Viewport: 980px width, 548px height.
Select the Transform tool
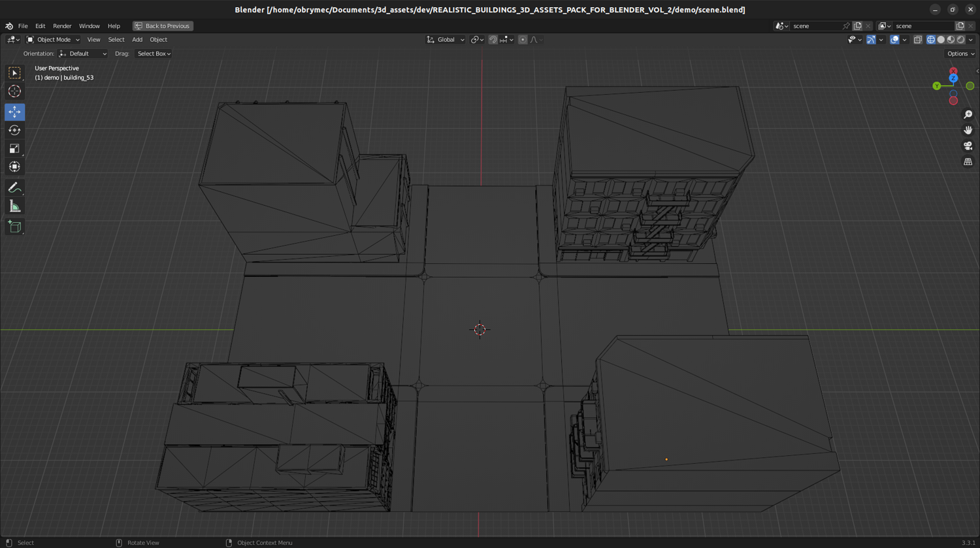(14, 167)
